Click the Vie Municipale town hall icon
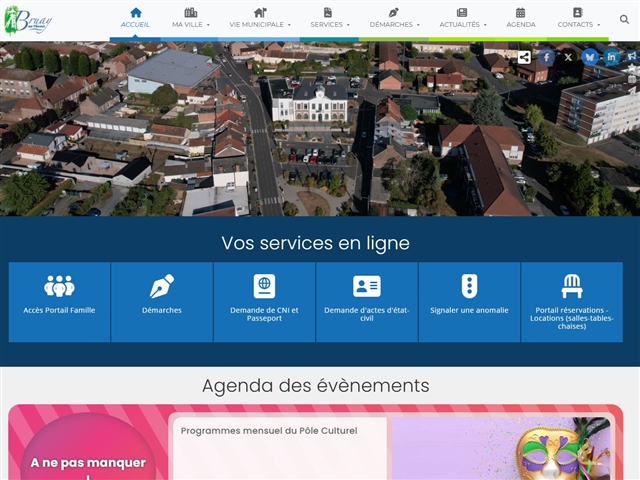Image resolution: width=640 pixels, height=480 pixels. point(260,12)
